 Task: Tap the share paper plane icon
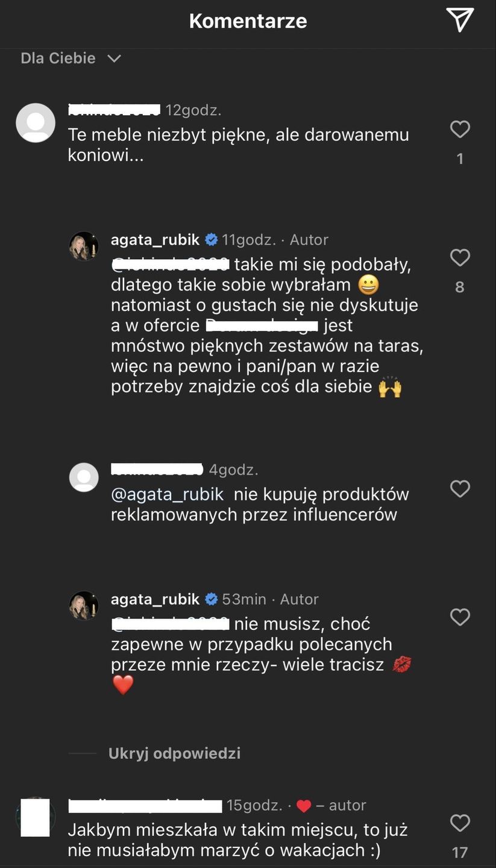(460, 20)
